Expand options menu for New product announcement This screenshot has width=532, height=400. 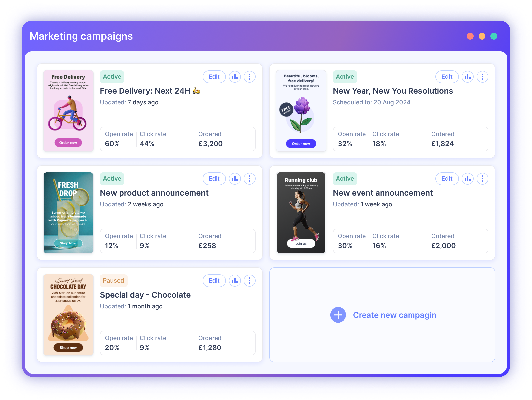(x=249, y=179)
